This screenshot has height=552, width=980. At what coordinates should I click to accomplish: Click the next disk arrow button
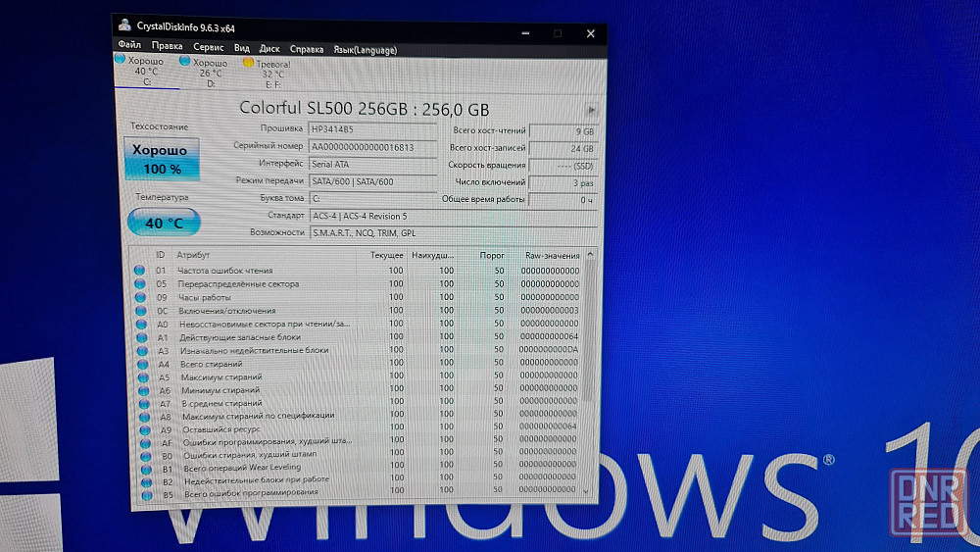[x=591, y=110]
